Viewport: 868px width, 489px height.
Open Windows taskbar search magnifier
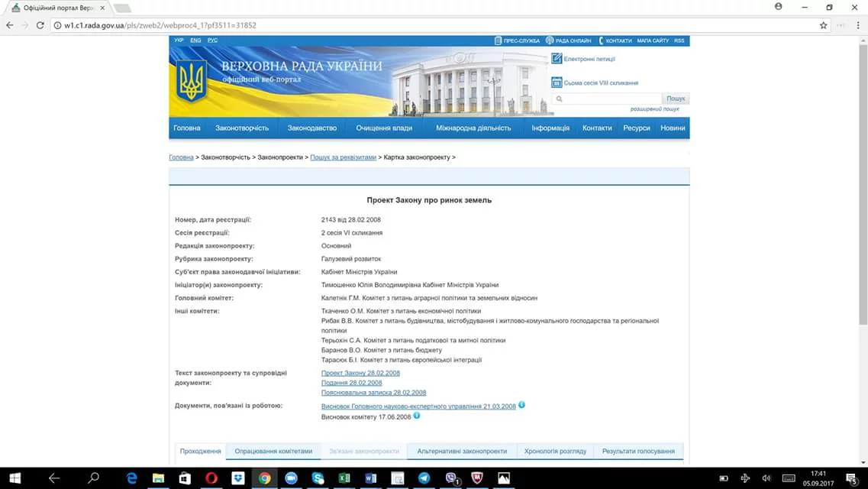[94, 478]
